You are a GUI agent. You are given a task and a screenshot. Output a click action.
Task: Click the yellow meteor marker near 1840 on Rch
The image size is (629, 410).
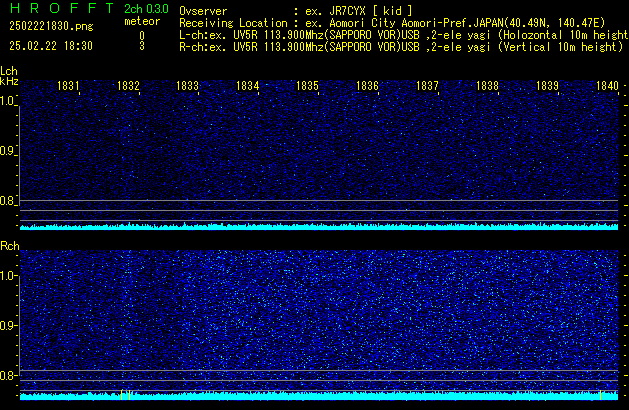click(601, 395)
